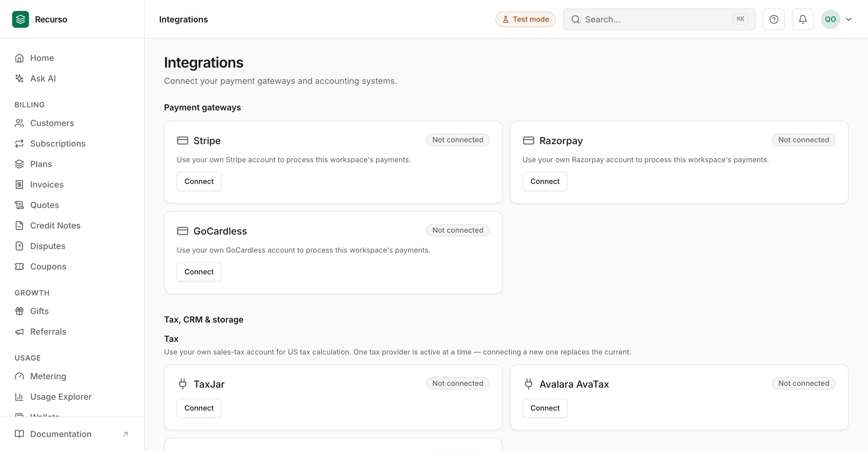This screenshot has width=868, height=451.
Task: Click the Usage Explorer chart icon
Action: [x=20, y=396]
